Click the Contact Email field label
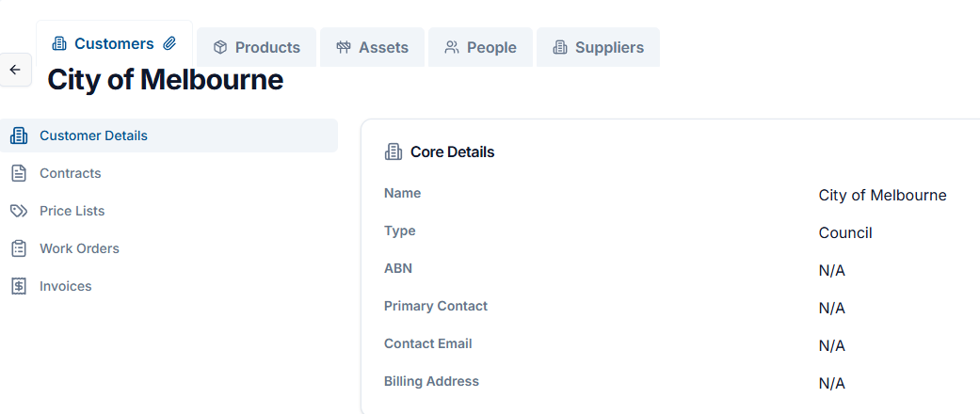Viewport: 980px width, 414px height. pyautogui.click(x=427, y=343)
